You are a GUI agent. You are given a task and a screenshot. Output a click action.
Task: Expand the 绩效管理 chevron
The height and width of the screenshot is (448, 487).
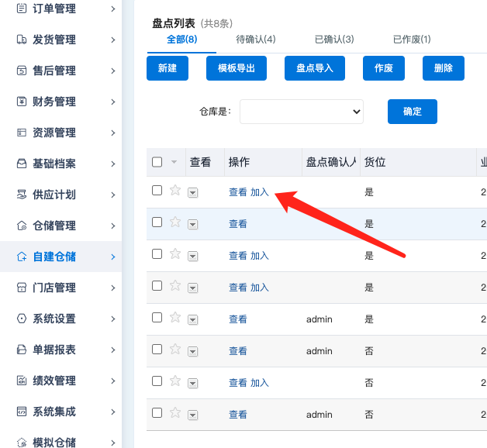[113, 381]
